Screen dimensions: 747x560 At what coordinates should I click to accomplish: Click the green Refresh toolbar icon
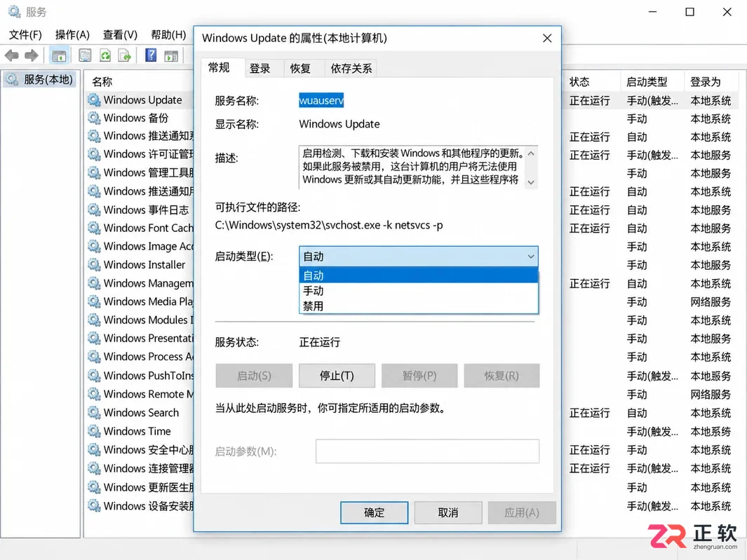pyautogui.click(x=105, y=55)
